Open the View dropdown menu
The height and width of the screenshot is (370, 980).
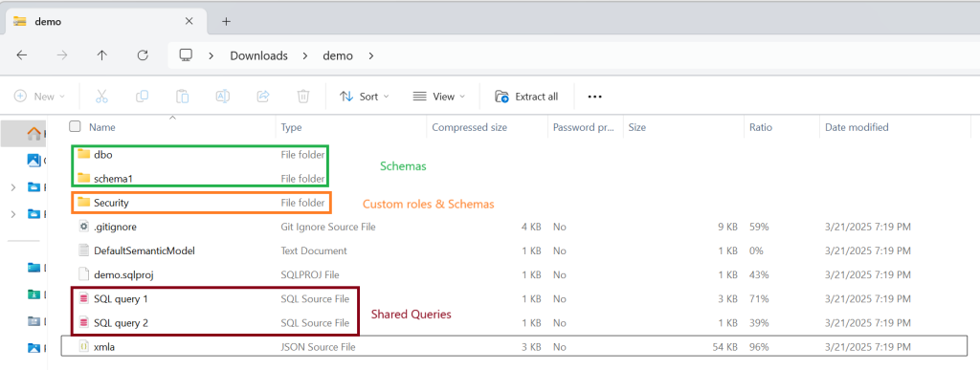tap(439, 97)
